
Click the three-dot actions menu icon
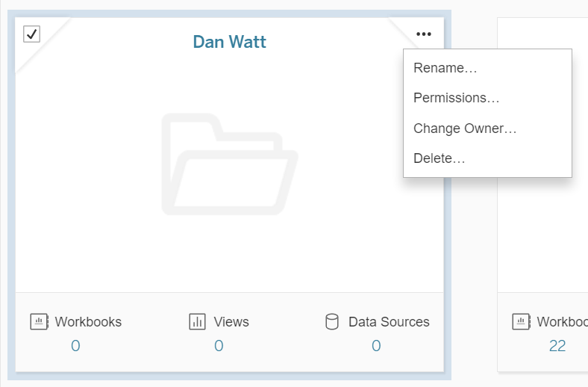pyautogui.click(x=424, y=34)
